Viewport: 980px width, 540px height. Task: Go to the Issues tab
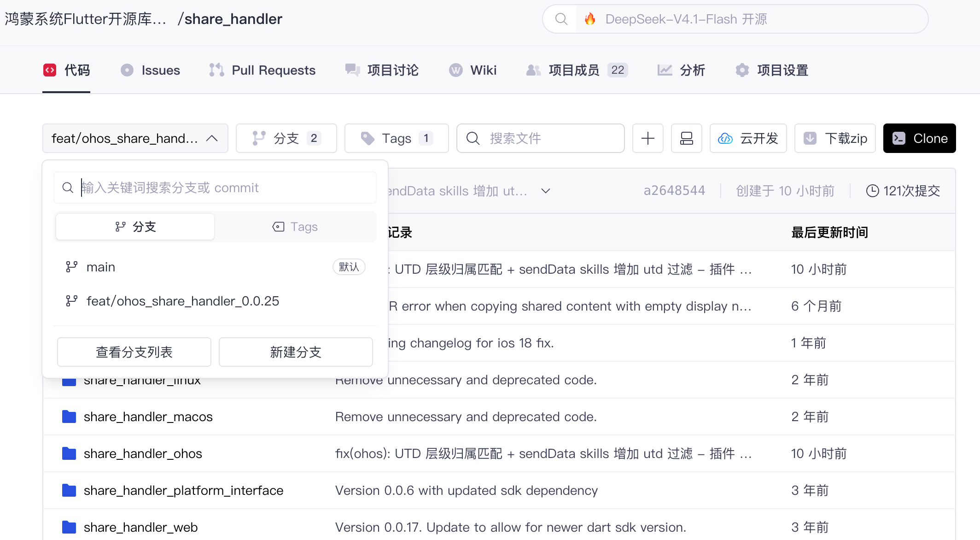click(x=151, y=70)
